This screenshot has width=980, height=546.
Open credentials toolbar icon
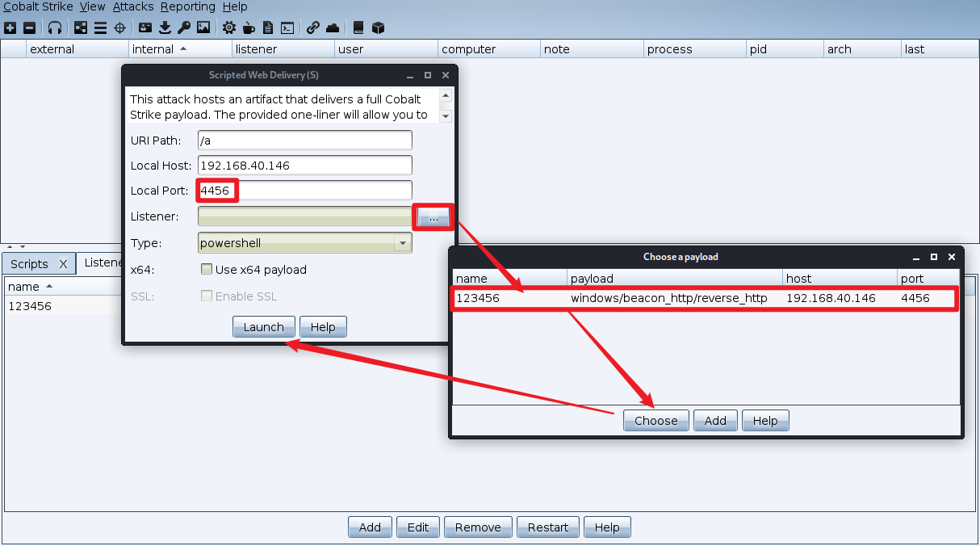[145, 27]
